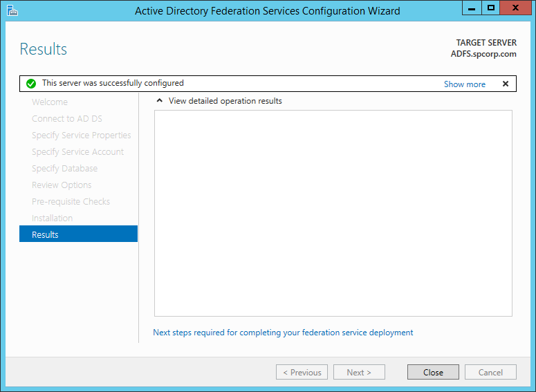
Task: Open the Show more link
Action: click(x=464, y=84)
